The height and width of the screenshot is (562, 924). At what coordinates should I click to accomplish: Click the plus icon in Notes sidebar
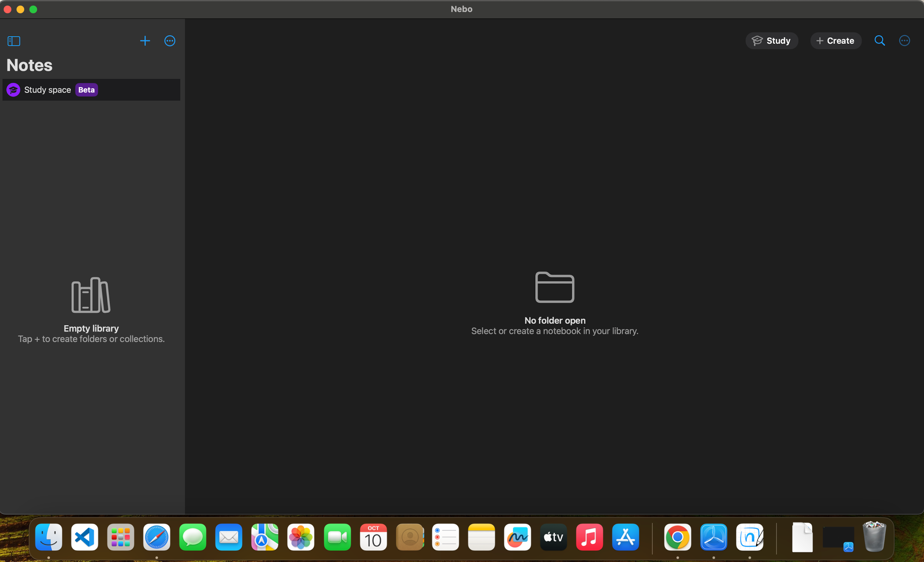[145, 41]
